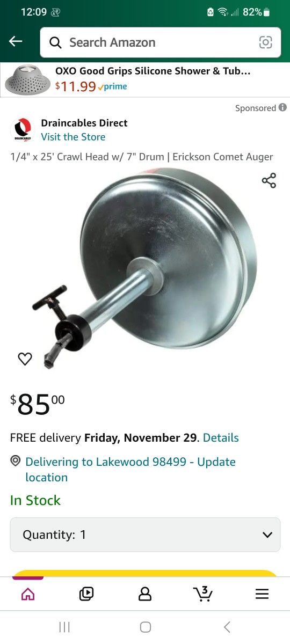Tap the search magnifier icon

click(x=55, y=42)
